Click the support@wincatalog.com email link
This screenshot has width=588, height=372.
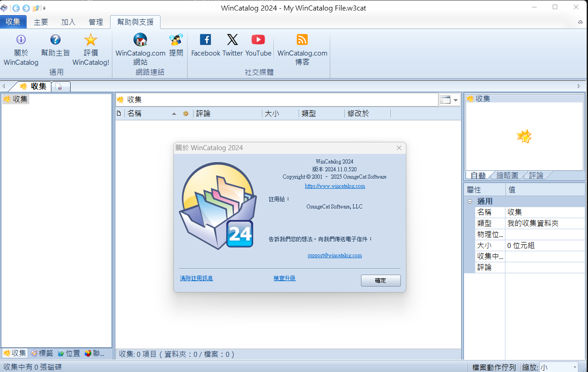334,255
